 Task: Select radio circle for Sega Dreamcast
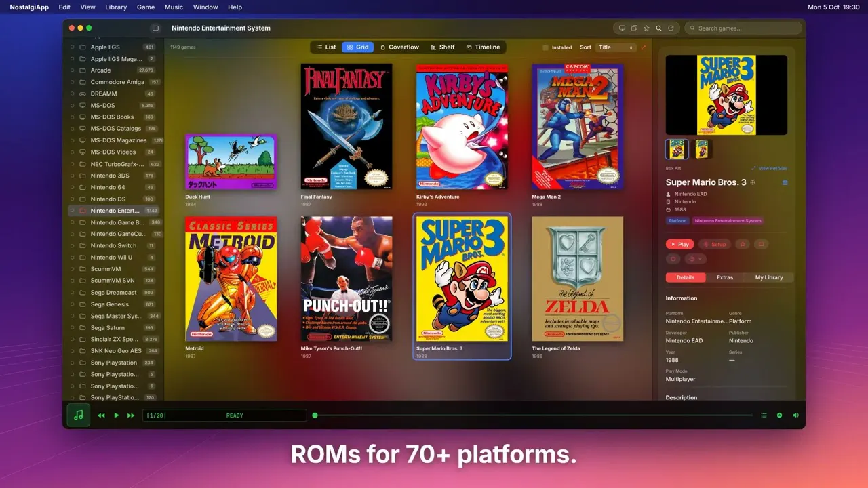(x=72, y=293)
